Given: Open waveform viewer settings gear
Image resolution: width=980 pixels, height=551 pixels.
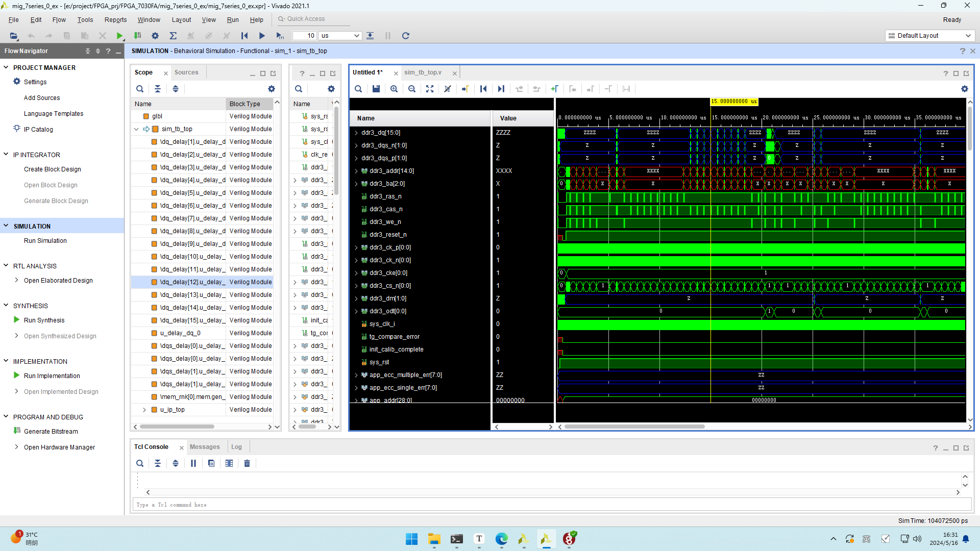Looking at the screenshot, I should click(x=965, y=89).
